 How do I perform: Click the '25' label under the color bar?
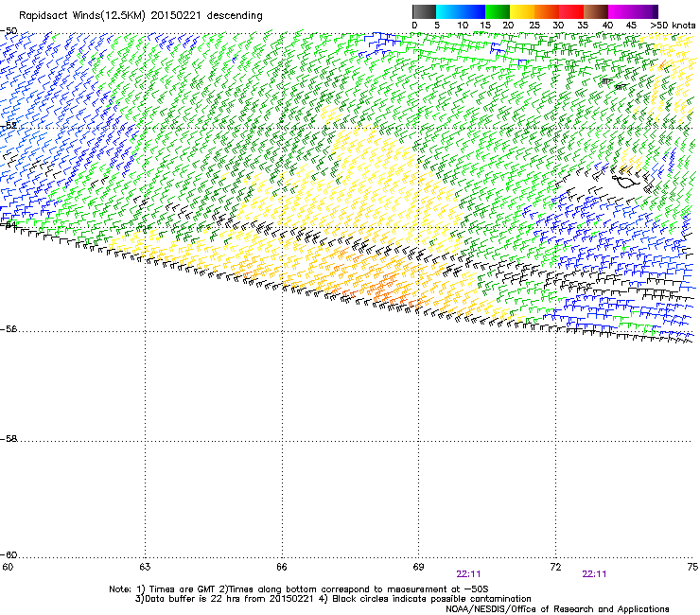click(534, 26)
